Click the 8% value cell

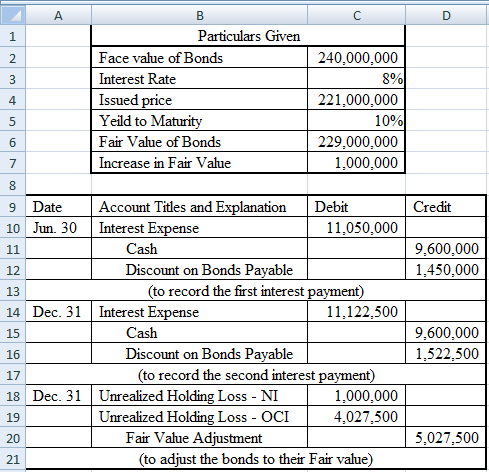[x=356, y=79]
